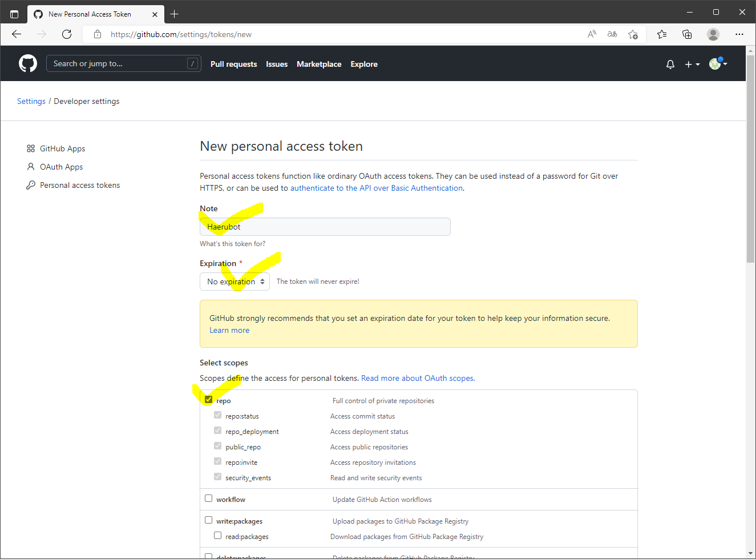Open a new browser tab
The image size is (756, 559).
tap(175, 14)
